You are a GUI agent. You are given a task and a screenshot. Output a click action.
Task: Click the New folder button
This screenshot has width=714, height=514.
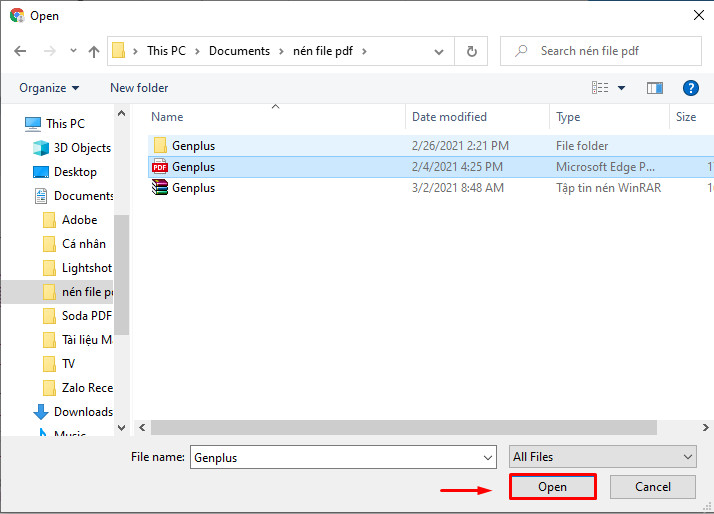coord(139,88)
